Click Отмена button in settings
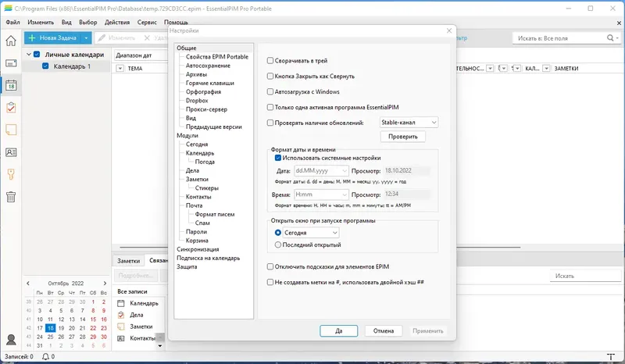The height and width of the screenshot is (364, 625). click(x=384, y=331)
